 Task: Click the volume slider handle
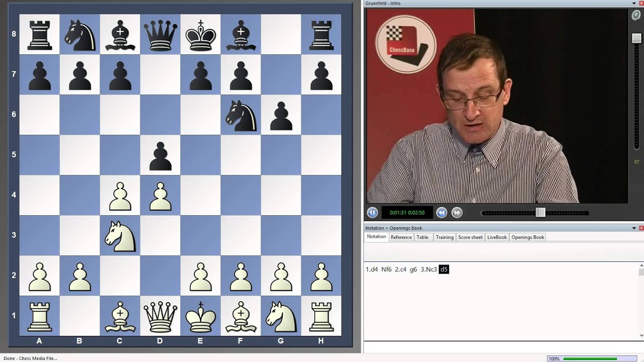click(x=636, y=39)
